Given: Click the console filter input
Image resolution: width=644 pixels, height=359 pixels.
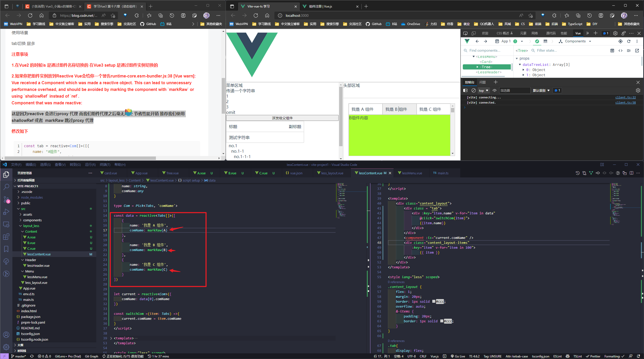Looking at the screenshot, I should pos(514,90).
